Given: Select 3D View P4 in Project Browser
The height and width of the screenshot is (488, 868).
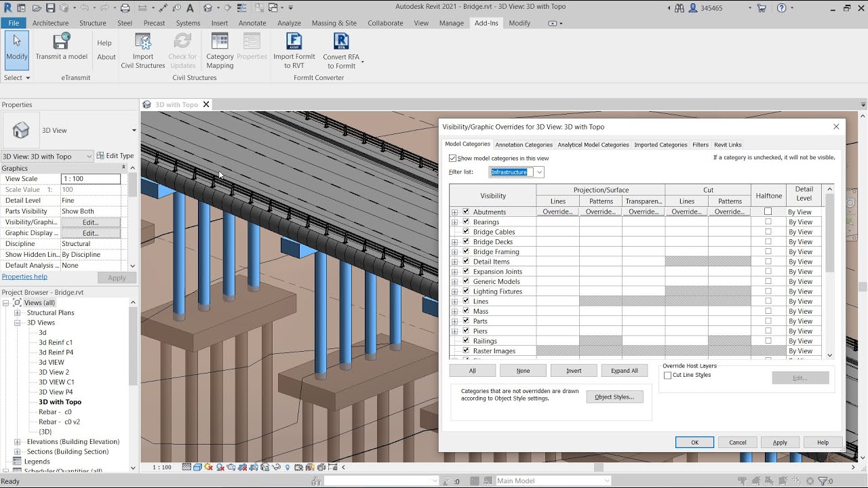Looking at the screenshot, I should click(x=56, y=392).
